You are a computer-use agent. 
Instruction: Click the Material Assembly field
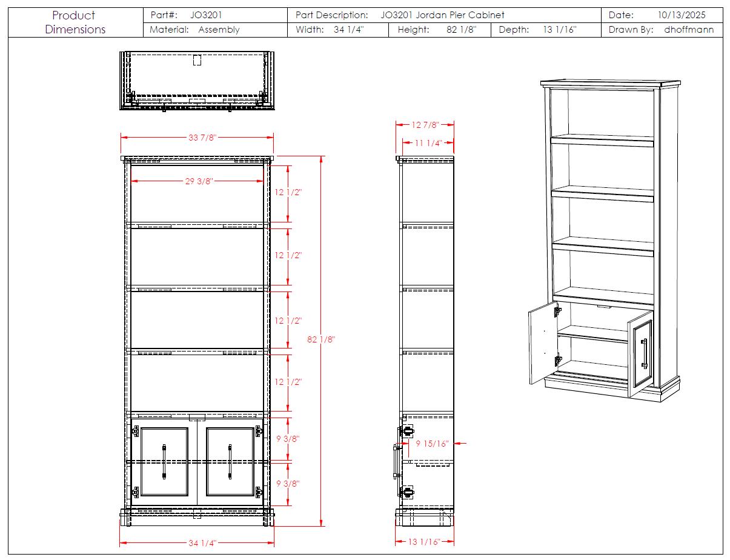[x=194, y=30]
